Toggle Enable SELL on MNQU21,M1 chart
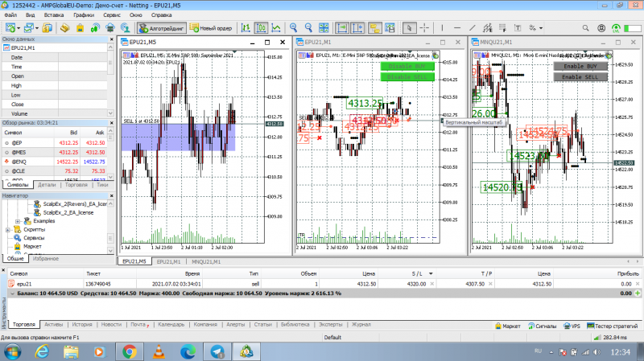This screenshot has height=361, width=644. (x=580, y=76)
